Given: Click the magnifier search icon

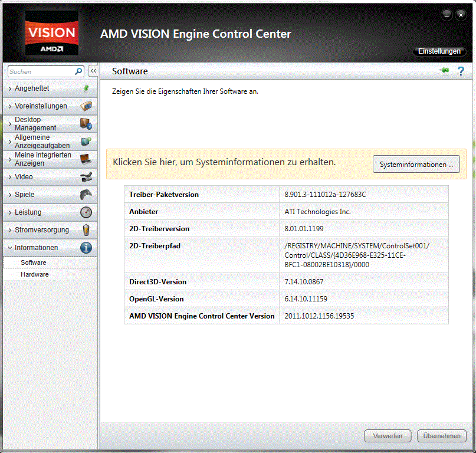Looking at the screenshot, I should click(78, 71).
